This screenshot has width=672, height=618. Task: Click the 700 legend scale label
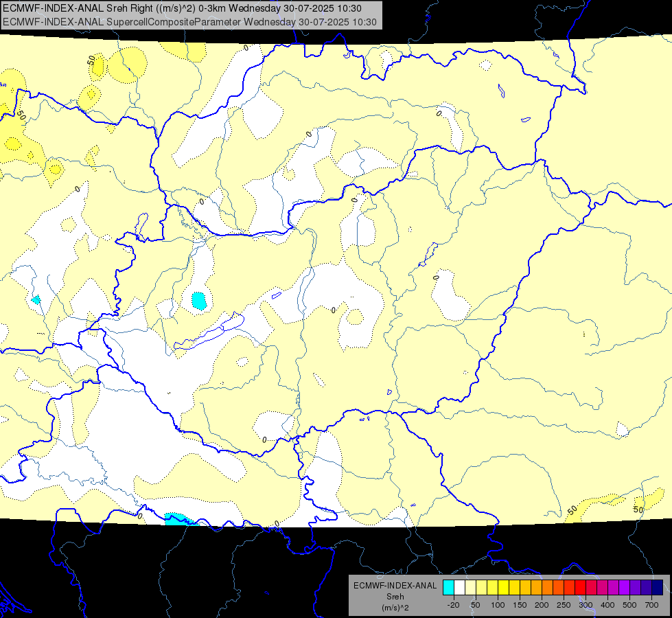click(651, 605)
